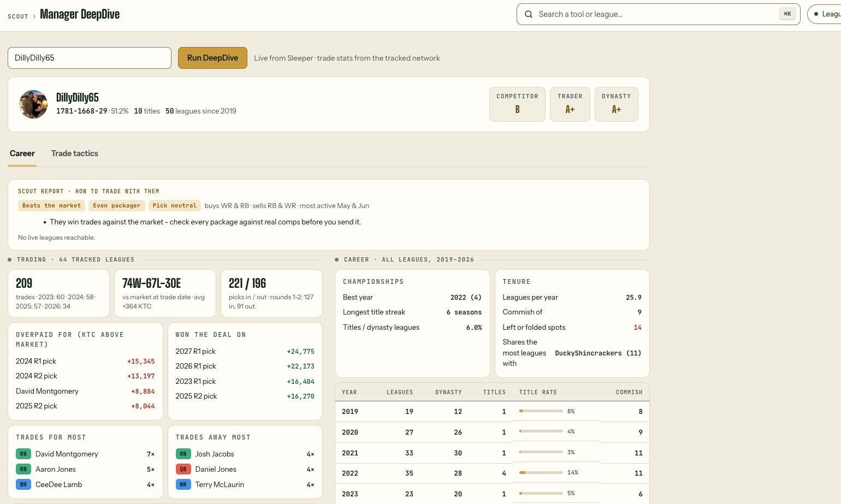Click the Left or folded spots value 14
Screen dimensions: 841x504
pyautogui.click(x=637, y=328)
